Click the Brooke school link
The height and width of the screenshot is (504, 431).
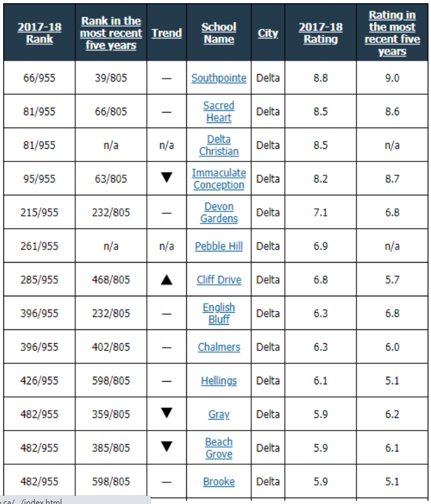pos(219,482)
